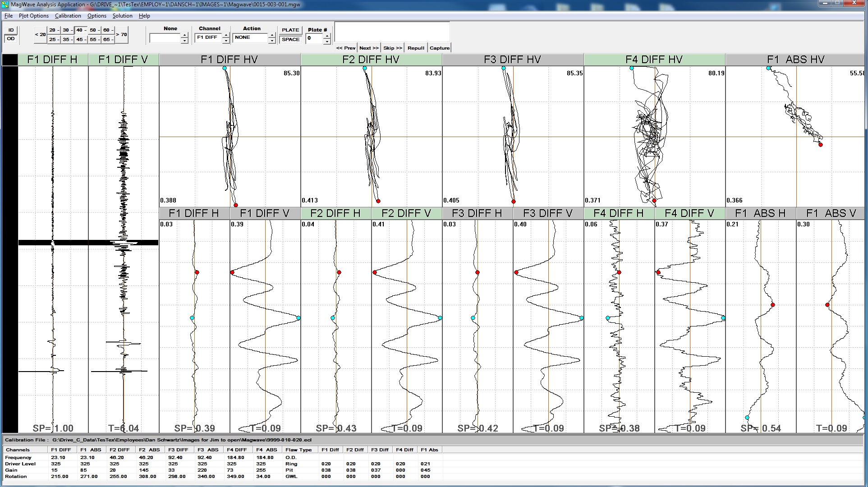Click the Calibration File path text
The image size is (868, 487).
[182, 440]
